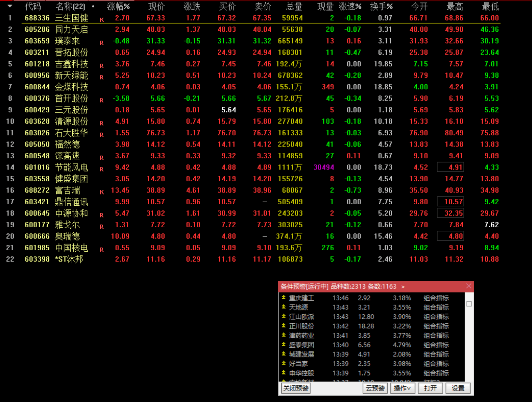Click the R marker on the 节能风电 row
This screenshot has height=402, width=532.
(102, 169)
